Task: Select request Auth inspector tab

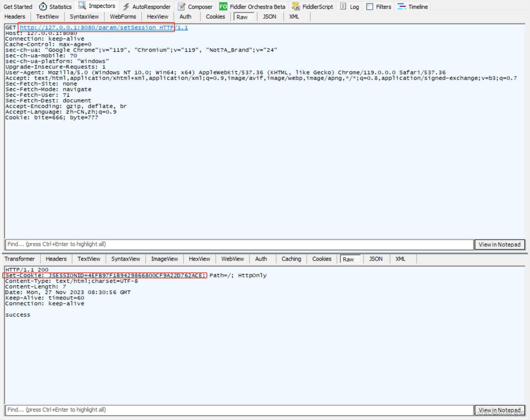Action: [185, 16]
